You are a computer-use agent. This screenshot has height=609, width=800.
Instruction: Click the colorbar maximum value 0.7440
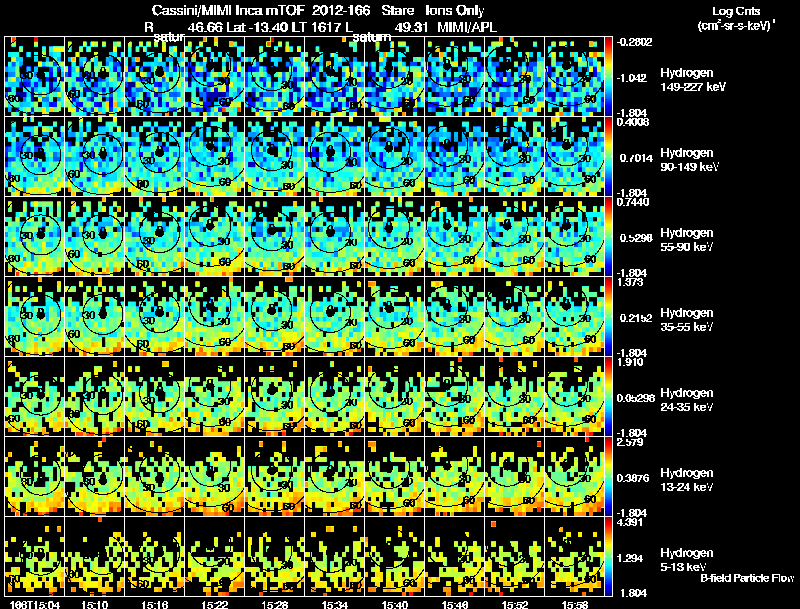click(x=633, y=202)
